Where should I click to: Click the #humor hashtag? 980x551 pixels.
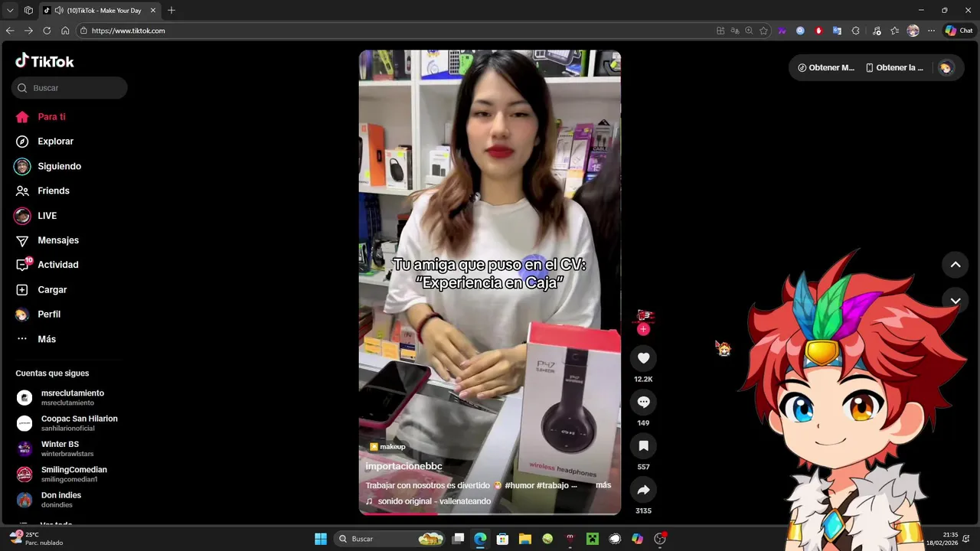[520, 485]
